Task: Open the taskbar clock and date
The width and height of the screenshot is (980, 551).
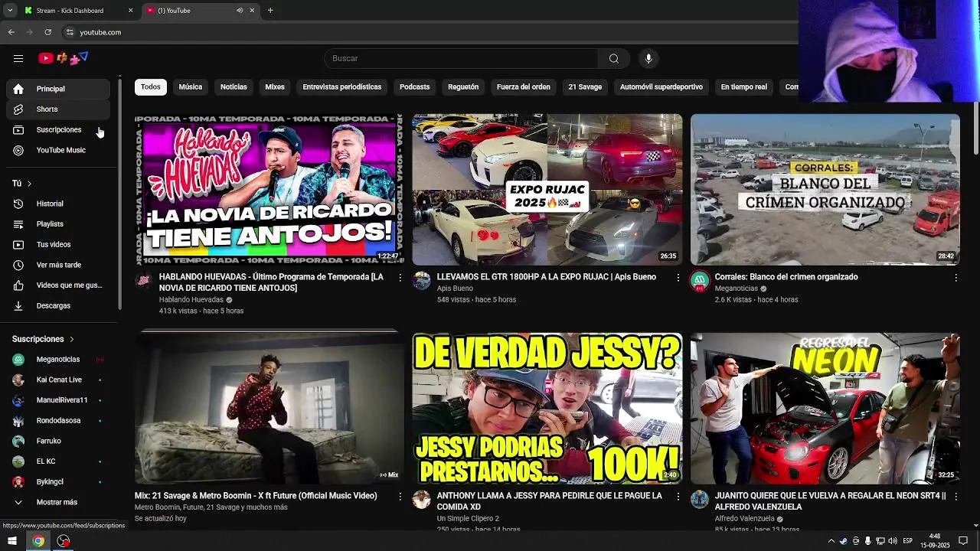Action: click(935, 541)
